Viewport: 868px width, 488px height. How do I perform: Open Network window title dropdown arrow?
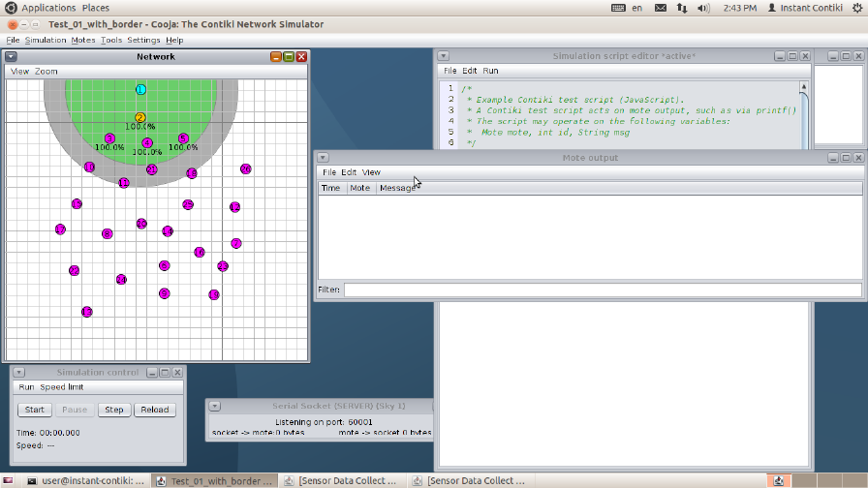click(12, 57)
